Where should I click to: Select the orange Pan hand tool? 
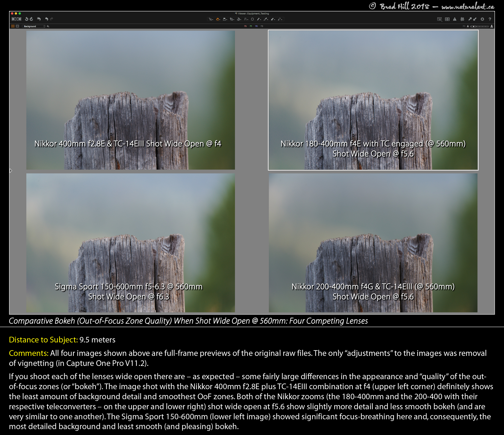tap(218, 19)
